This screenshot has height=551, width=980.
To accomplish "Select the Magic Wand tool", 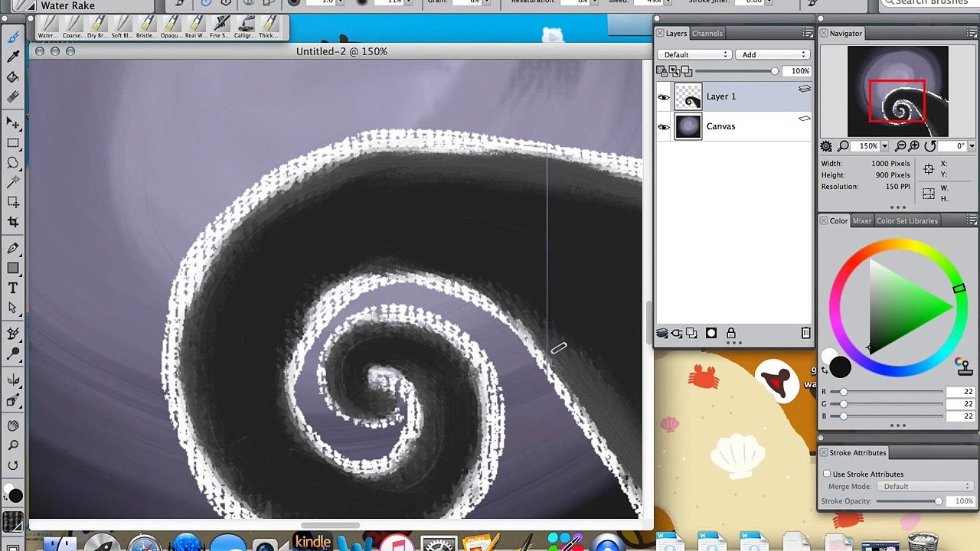I will tap(13, 182).
